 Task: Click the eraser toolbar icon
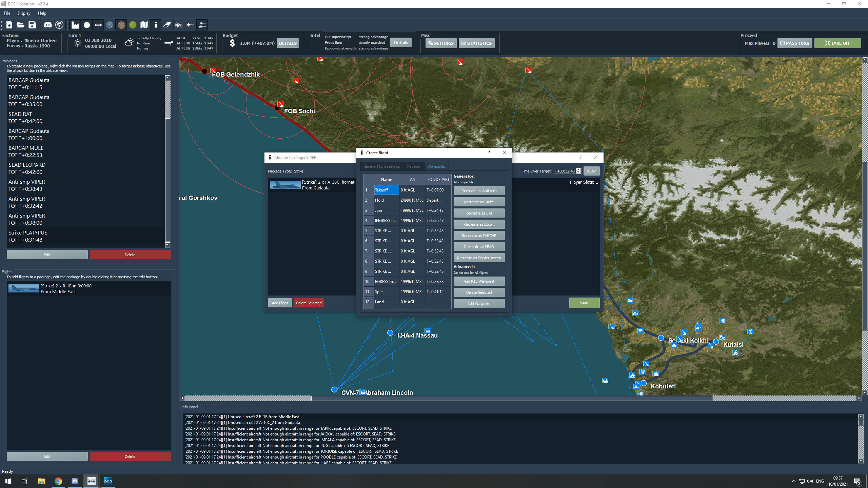point(167,25)
